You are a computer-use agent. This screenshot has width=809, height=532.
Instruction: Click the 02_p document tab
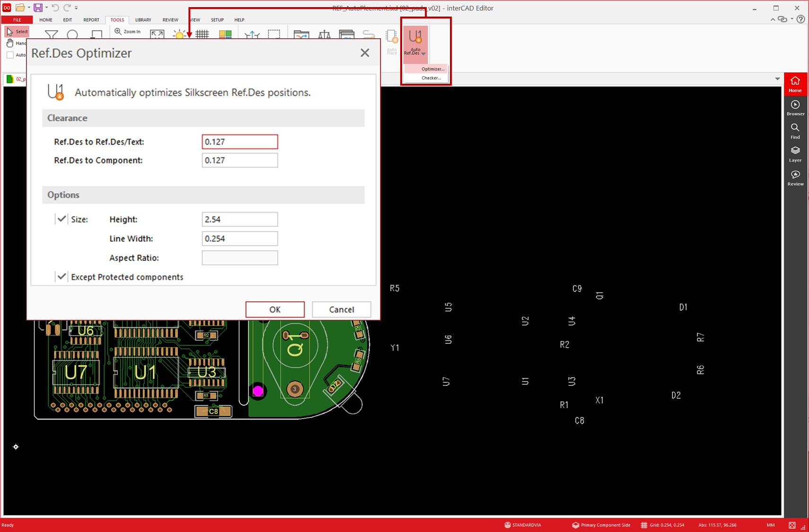point(16,79)
